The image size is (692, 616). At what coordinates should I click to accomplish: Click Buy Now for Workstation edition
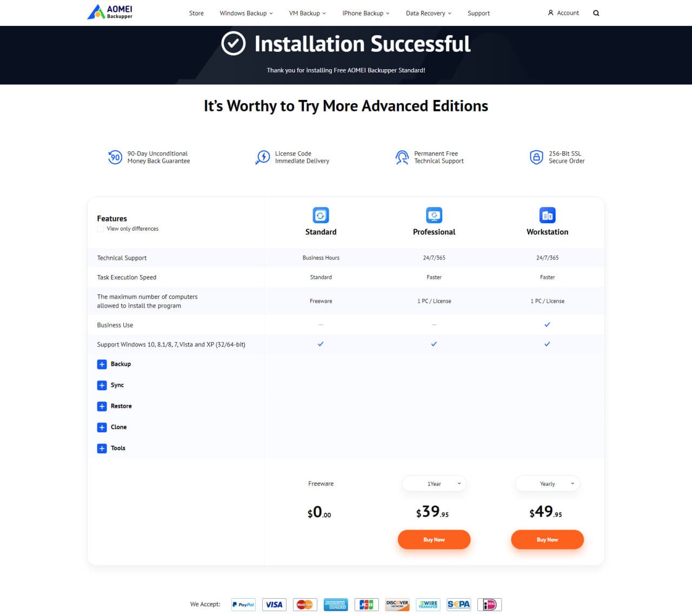tap(547, 539)
